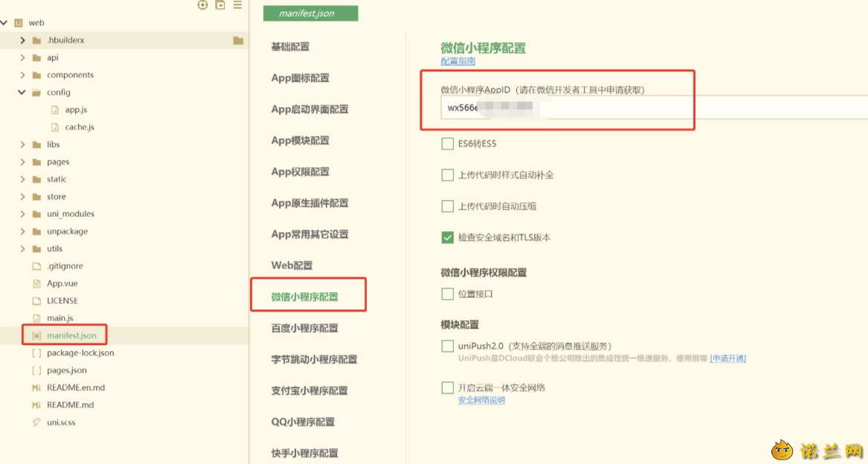
Task: Open the 配置指南 link
Action: [x=458, y=62]
